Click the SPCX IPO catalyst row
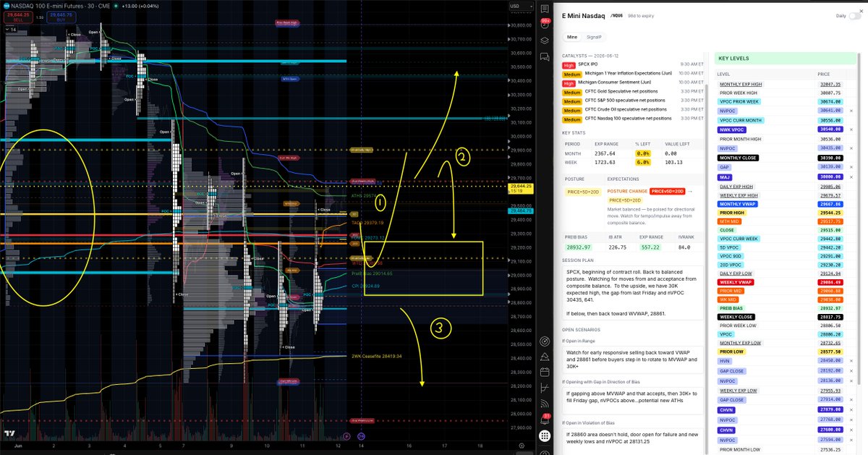The width and height of the screenshot is (868, 455). (x=633, y=65)
